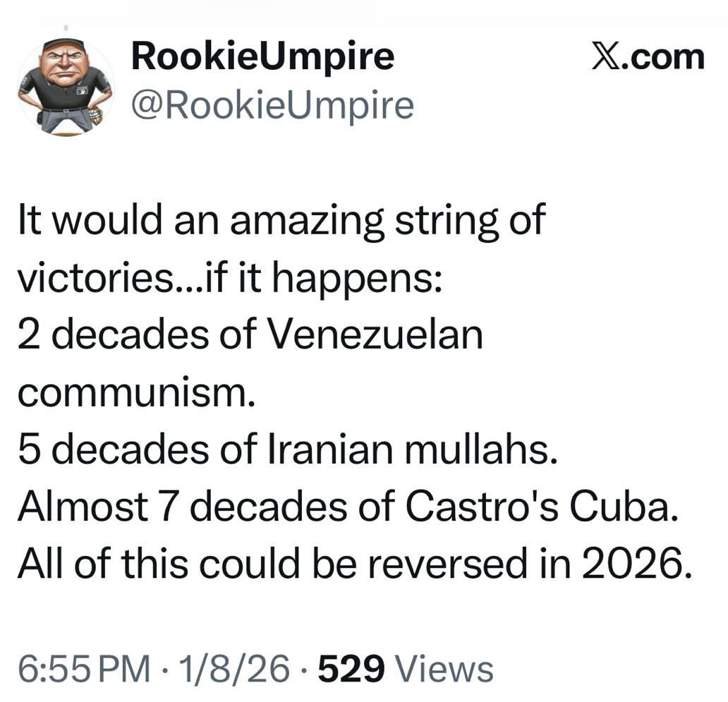Click the 529 view count number

[x=351, y=668]
